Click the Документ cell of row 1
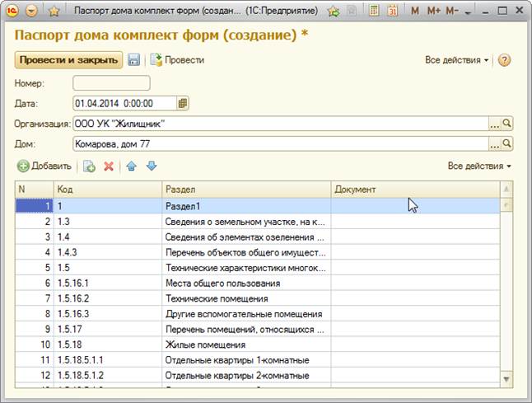This screenshot has width=532, height=403. 415,206
